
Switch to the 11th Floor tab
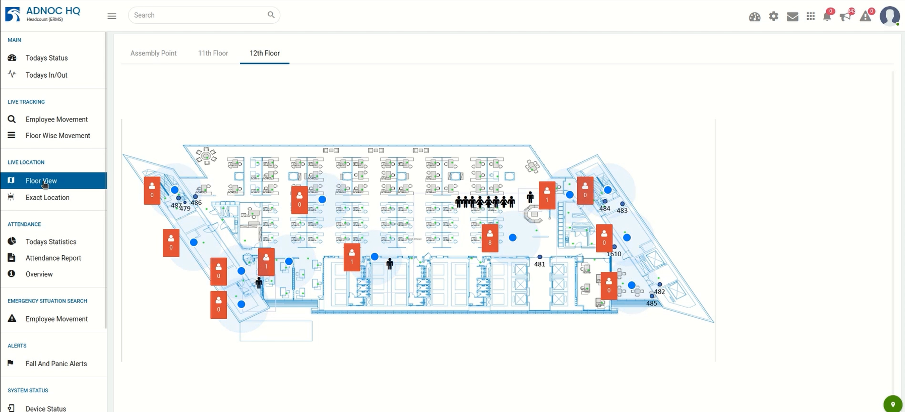213,53
